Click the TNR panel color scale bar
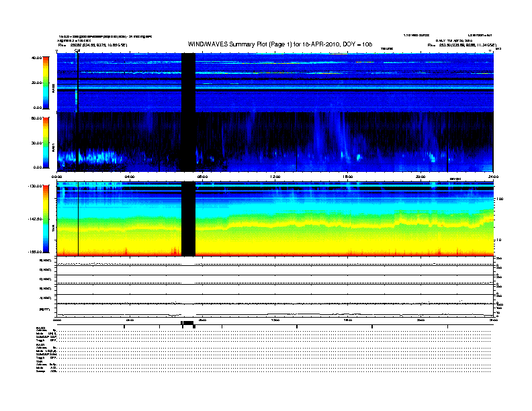Screen dimensions: 532x411 click(46, 219)
